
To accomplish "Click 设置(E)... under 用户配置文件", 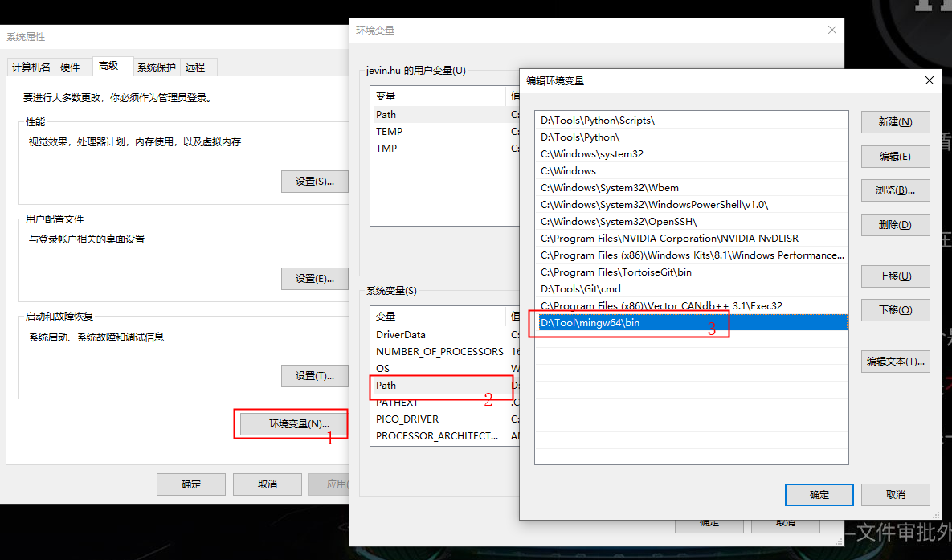I will click(314, 279).
